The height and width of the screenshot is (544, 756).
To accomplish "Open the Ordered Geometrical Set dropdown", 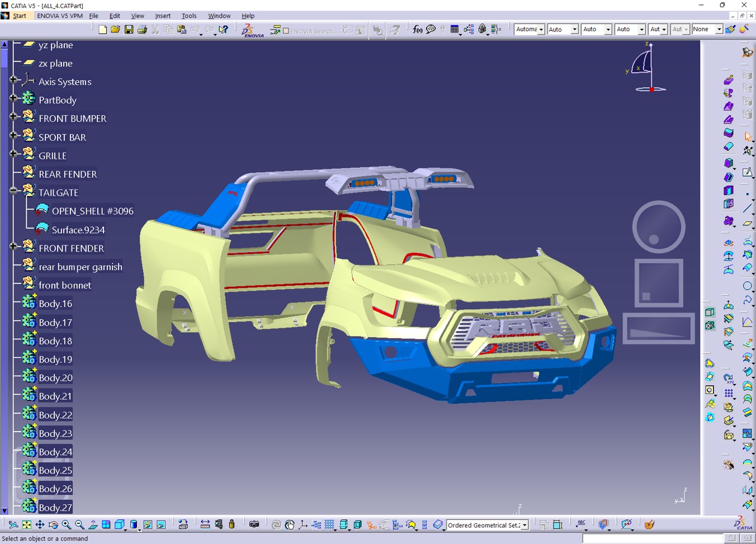I will pos(525,526).
